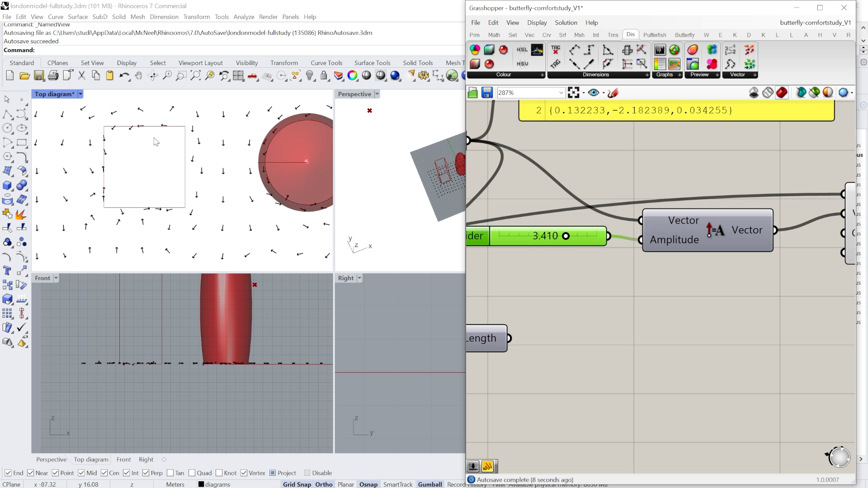Click the Undo arrow icon in Rhino toolbar
The width and height of the screenshot is (868, 488).
click(123, 75)
